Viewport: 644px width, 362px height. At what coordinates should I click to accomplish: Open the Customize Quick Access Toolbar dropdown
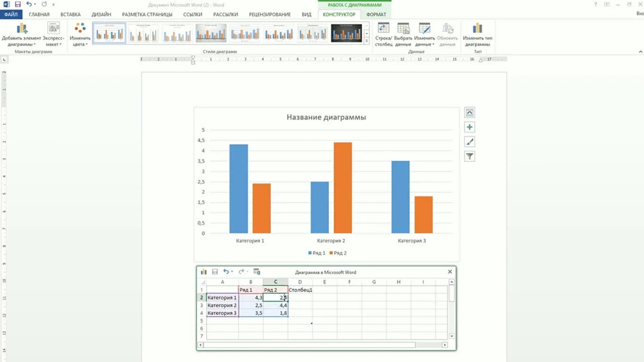pos(53,4)
